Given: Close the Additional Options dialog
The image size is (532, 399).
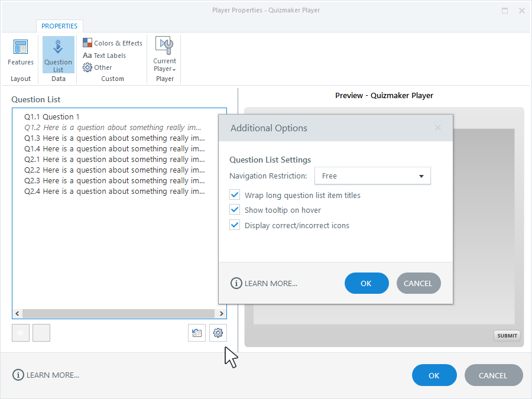Looking at the screenshot, I should (438, 128).
